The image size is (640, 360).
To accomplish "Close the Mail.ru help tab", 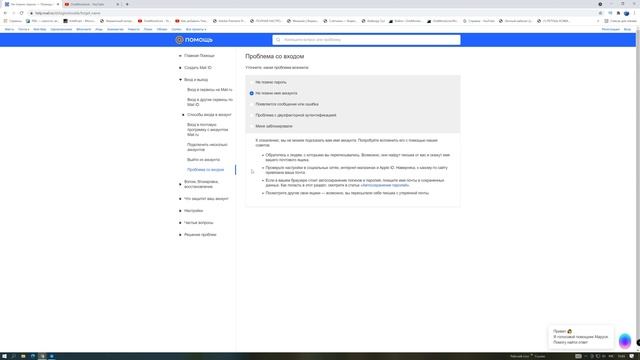I will pyautogui.click(x=58, y=4).
